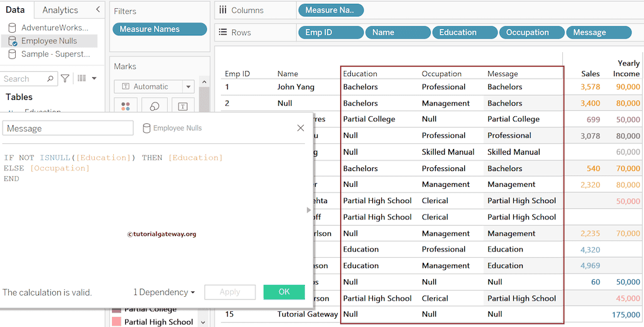Click the Apply button
Image resolution: width=644 pixels, height=327 pixels.
click(x=230, y=292)
